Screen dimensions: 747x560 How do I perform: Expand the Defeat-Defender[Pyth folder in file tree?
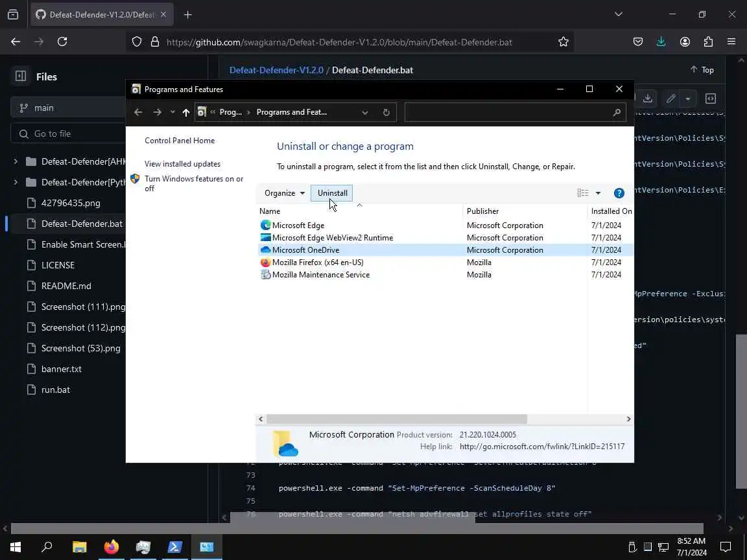[x=16, y=182]
